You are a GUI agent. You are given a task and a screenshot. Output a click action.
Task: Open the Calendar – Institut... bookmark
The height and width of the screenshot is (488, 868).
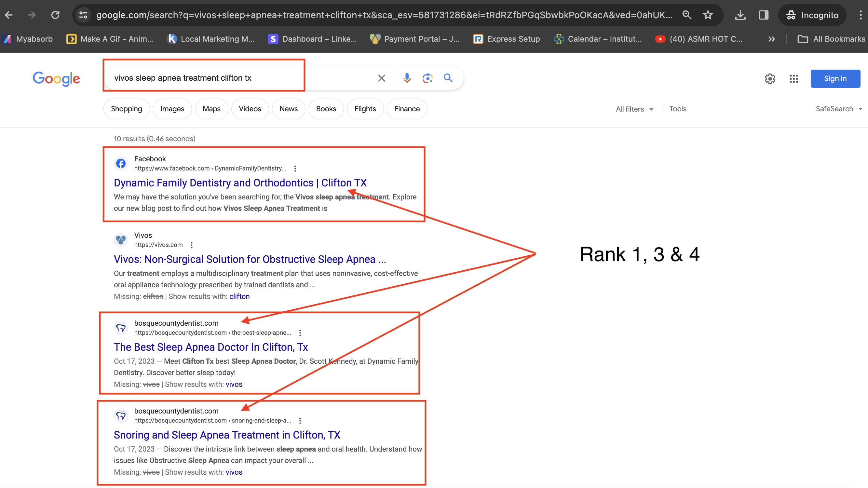coord(598,39)
